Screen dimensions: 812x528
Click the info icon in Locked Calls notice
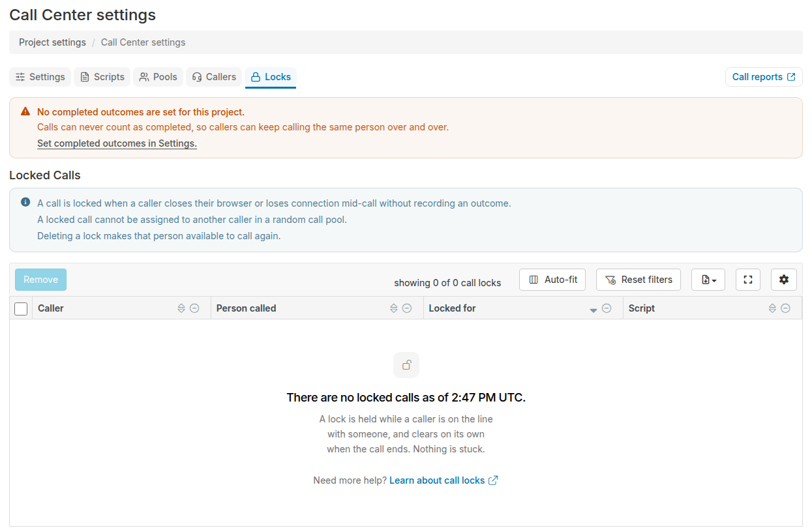(25, 202)
